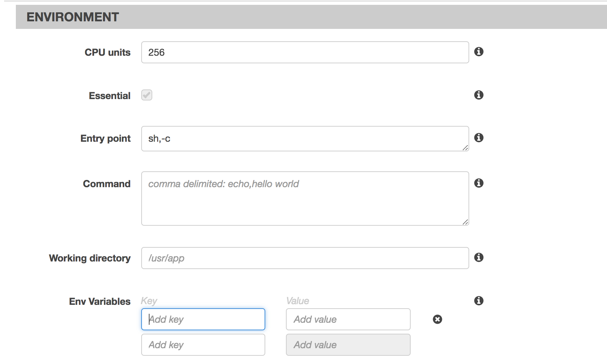Click into the Entry point text area
Viewport: 607px width, 364px height.
tap(305, 139)
